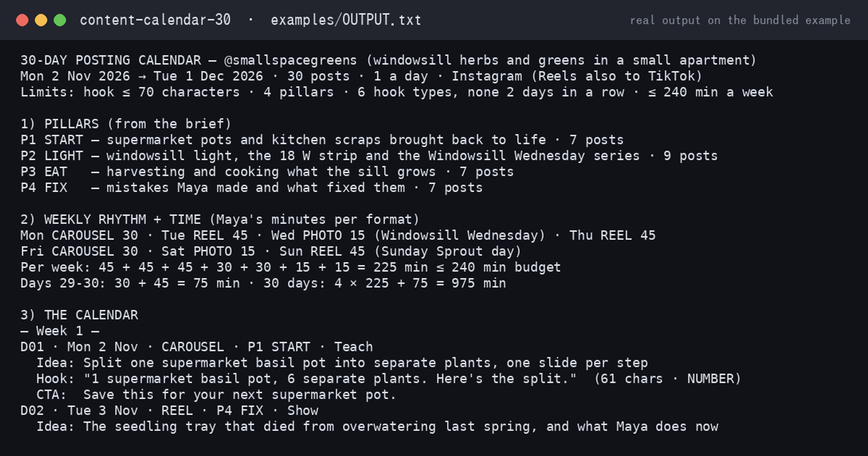Click the yellow minimize window dot
The image size is (868, 456).
[41, 20]
